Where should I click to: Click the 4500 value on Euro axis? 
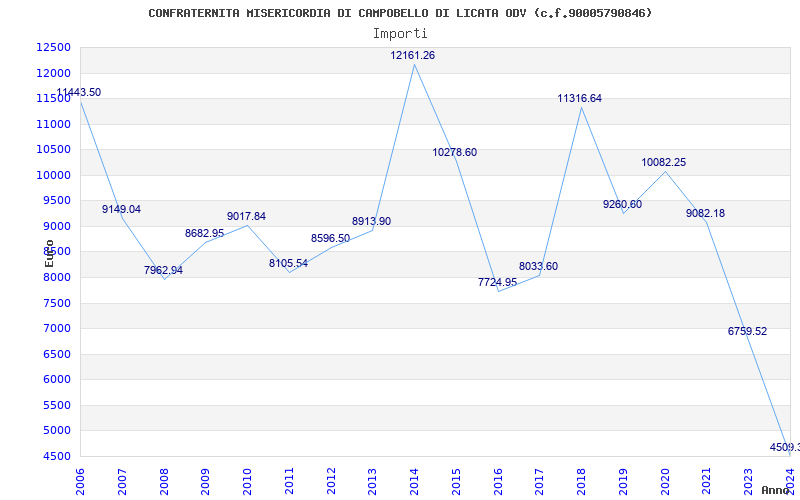[56, 457]
